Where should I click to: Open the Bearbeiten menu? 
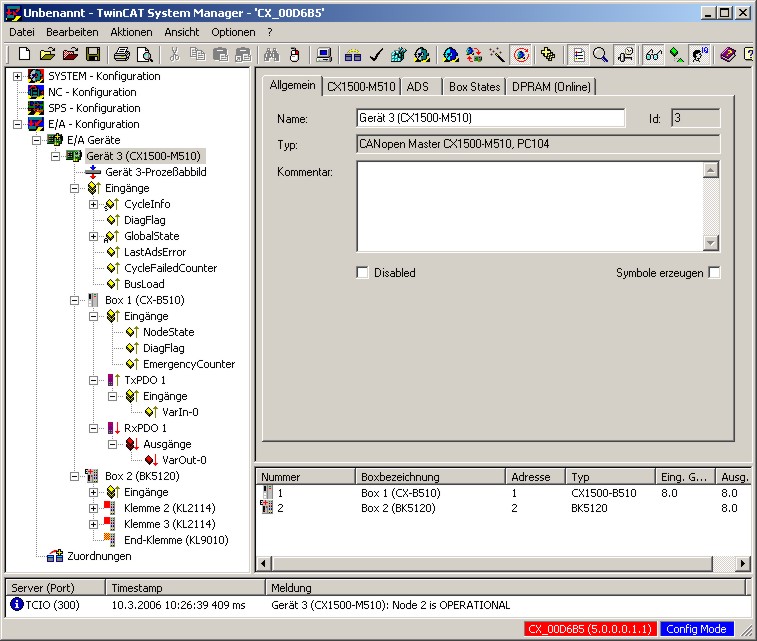click(72, 32)
